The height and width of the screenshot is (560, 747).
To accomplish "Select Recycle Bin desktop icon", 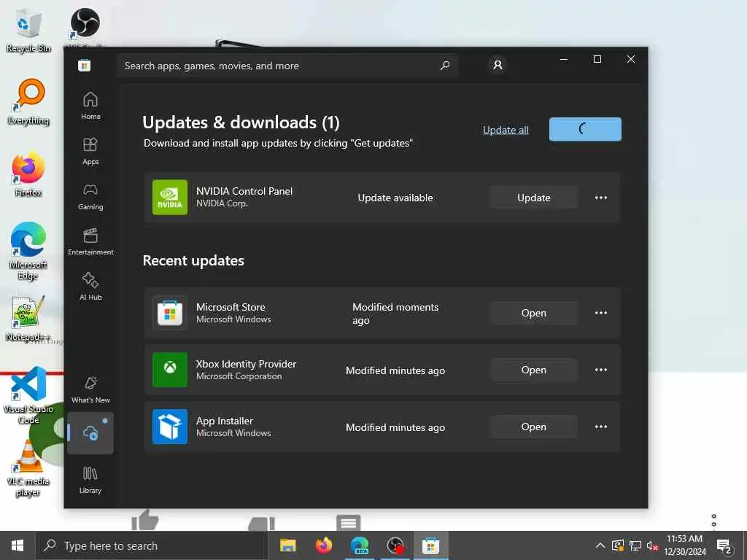I will pos(28,29).
